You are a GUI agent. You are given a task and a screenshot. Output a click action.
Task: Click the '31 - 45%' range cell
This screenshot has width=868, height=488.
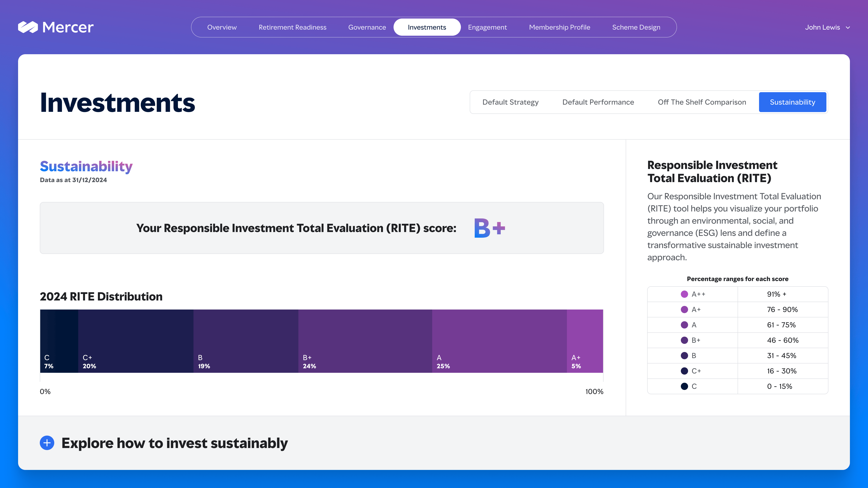pyautogui.click(x=783, y=356)
